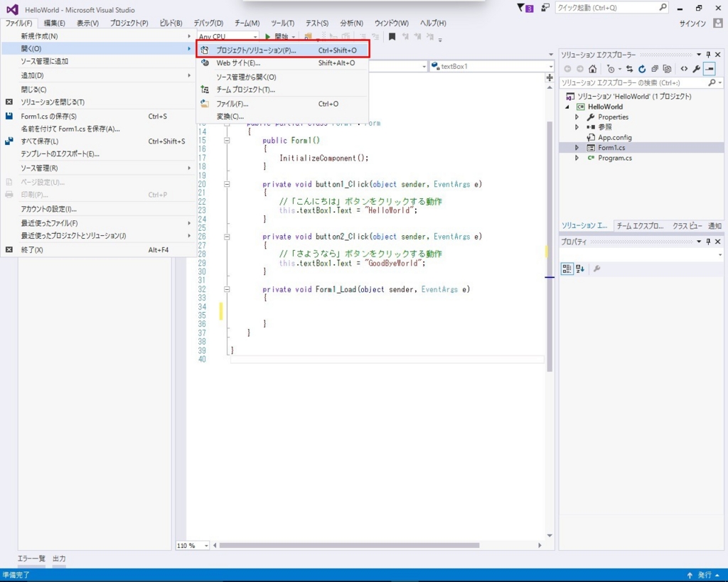The height and width of the screenshot is (582, 728).
Task: Collapse Form1_Load method outline at line 32
Action: (227, 289)
